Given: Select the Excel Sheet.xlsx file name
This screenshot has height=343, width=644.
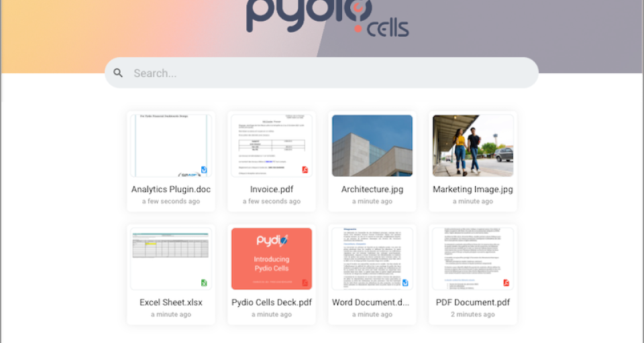Looking at the screenshot, I should click(171, 302).
